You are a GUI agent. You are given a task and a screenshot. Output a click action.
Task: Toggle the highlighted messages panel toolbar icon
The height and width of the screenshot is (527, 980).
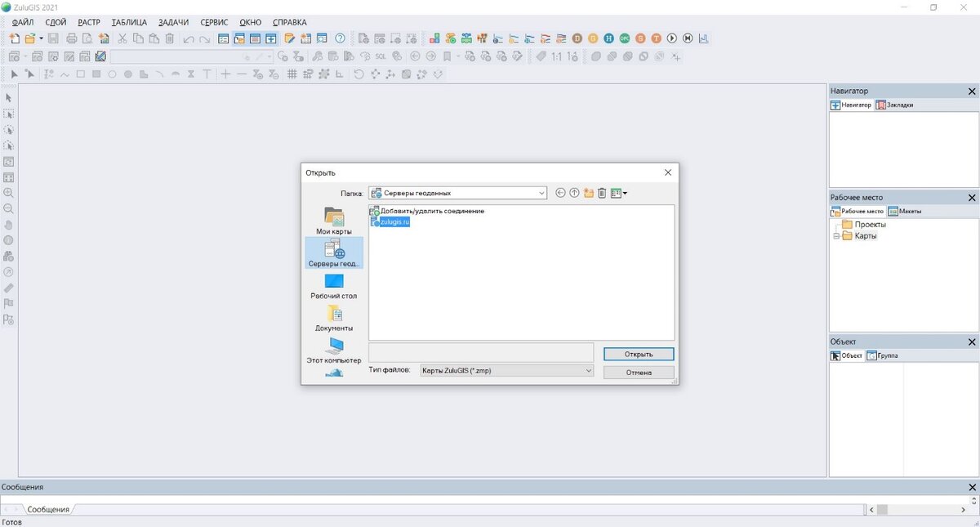tap(255, 38)
